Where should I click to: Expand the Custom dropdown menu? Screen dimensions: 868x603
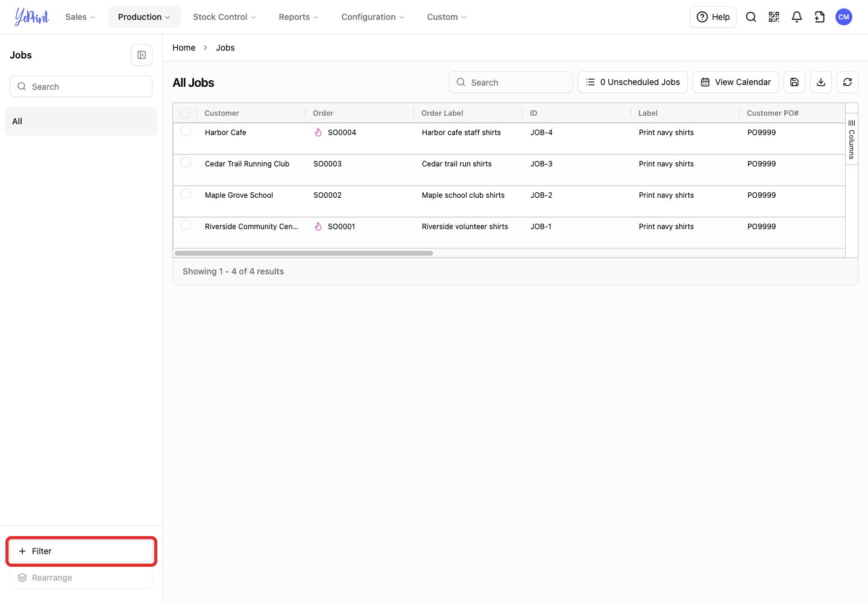447,17
